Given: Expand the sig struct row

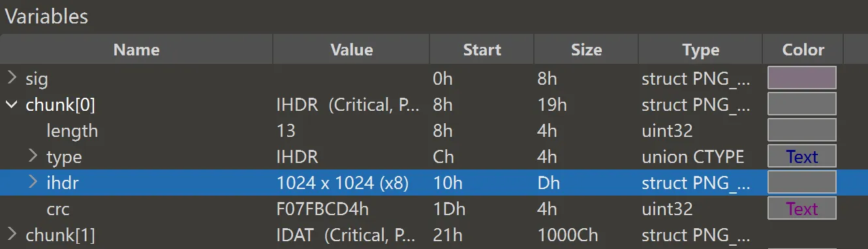Looking at the screenshot, I should click(x=12, y=79).
